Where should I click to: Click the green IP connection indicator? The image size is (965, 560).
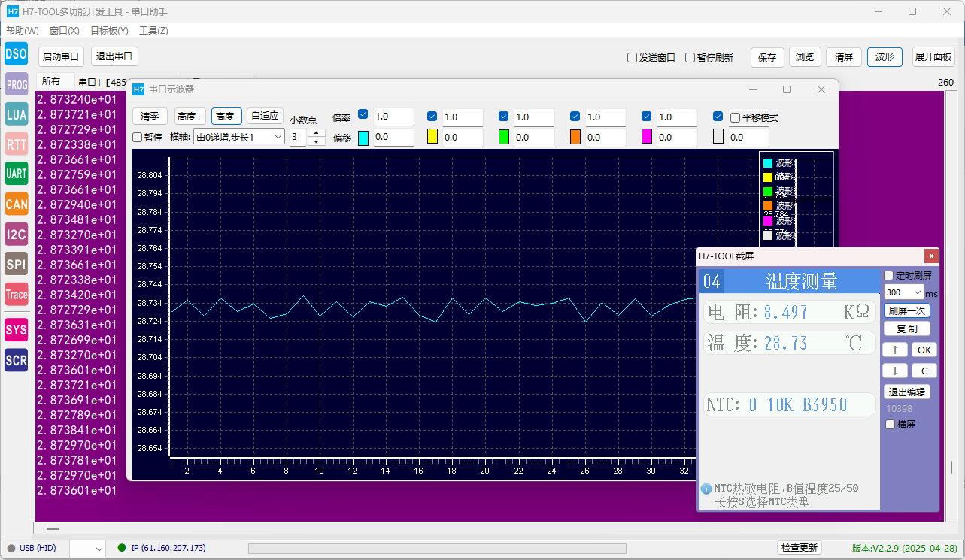click(x=122, y=548)
